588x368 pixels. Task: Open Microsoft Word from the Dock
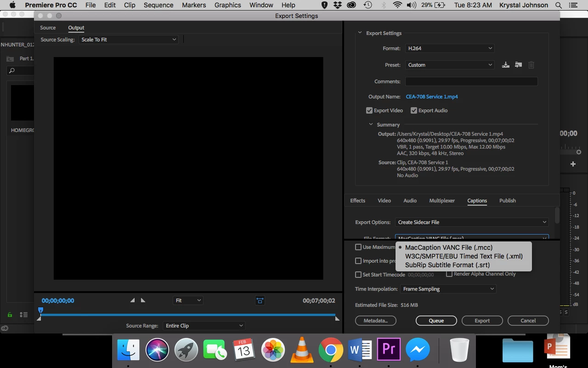tap(360, 351)
